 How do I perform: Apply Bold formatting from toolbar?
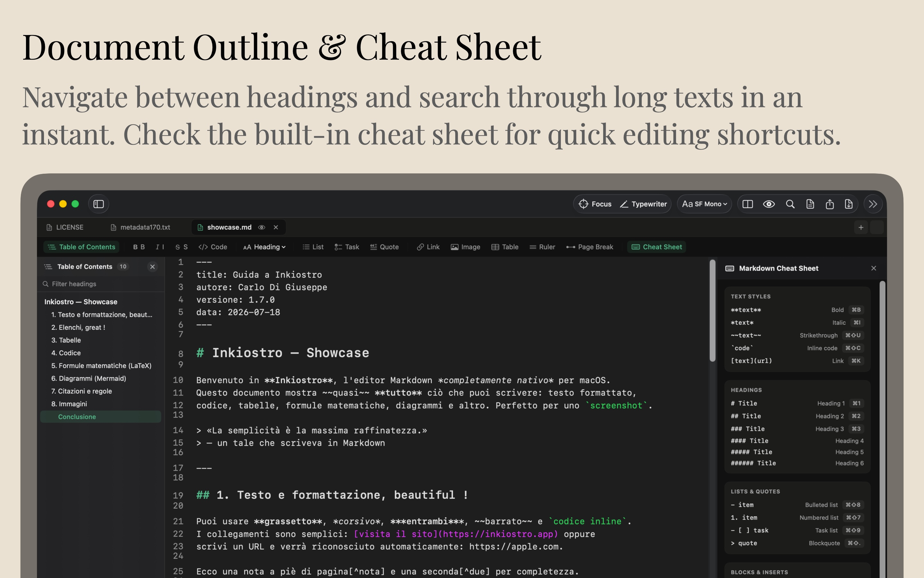(139, 247)
